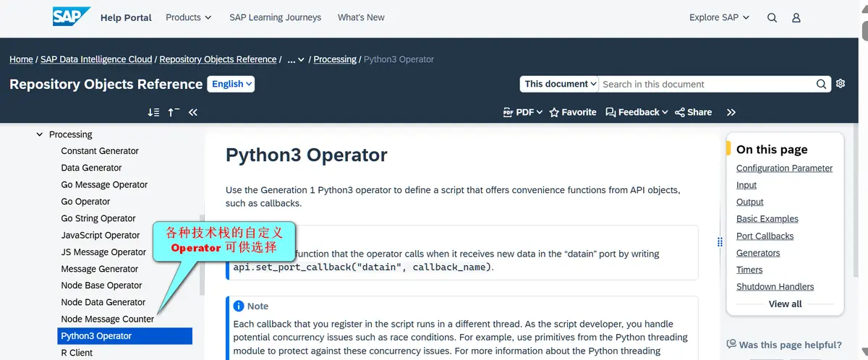Open SAP Data Intelligence Cloud breadcrumb
The image size is (868, 360).
click(96, 59)
